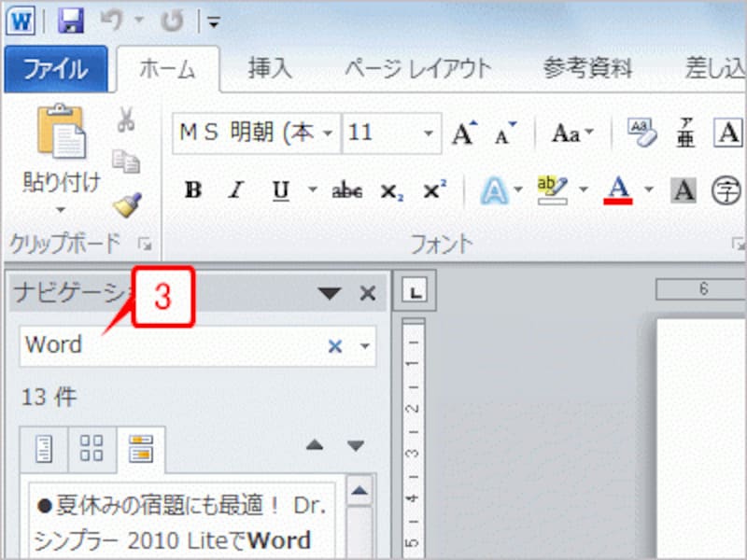Clear the search box with the blue X

(x=335, y=346)
